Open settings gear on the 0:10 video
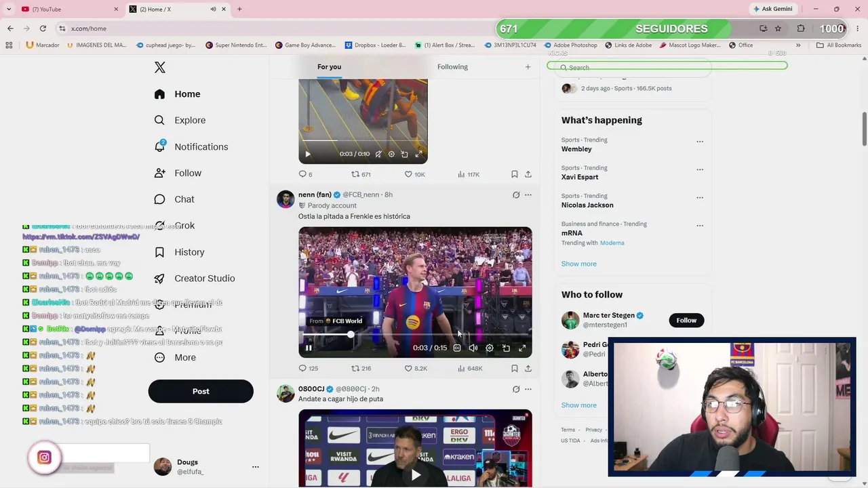The width and height of the screenshot is (868, 488). [391, 155]
